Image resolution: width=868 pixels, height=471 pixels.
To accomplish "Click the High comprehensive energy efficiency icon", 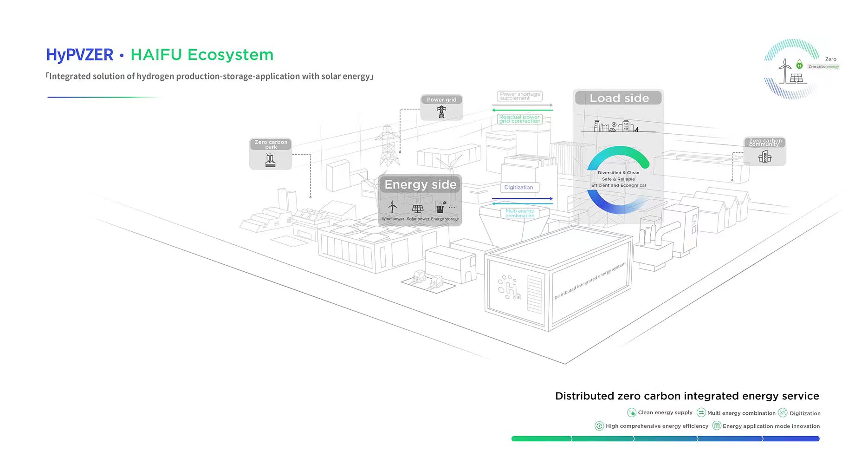I will [x=599, y=426].
